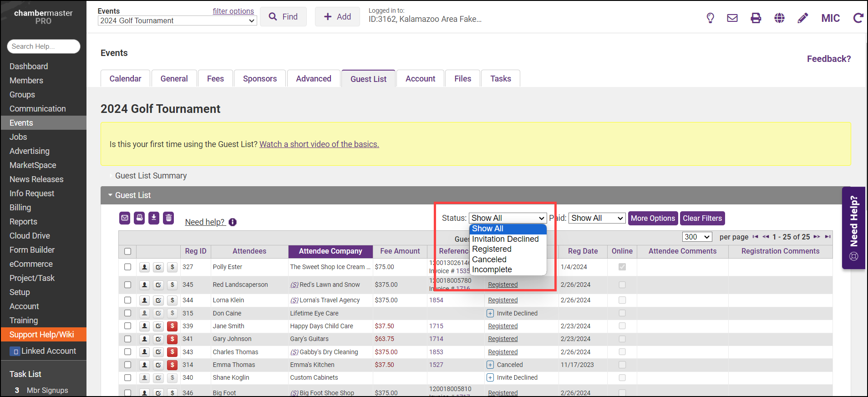Viewport: 868px width, 397px height.
Task: Click the red dollar icon in Jane Smith's row
Action: pos(172,326)
